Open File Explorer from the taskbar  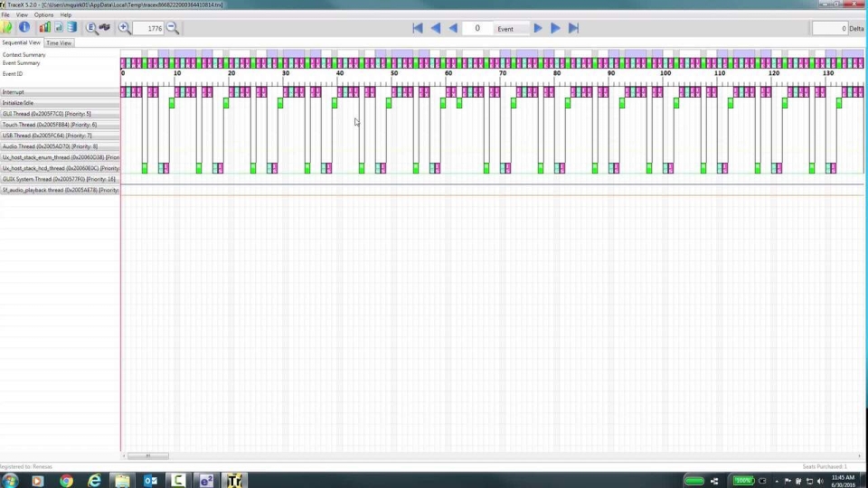pyautogui.click(x=122, y=481)
